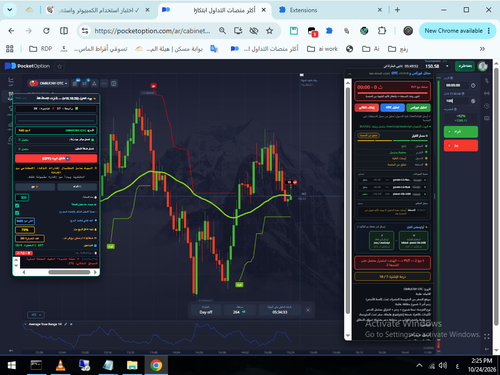Open the chart grid layout icon
Image resolution: width=500 pixels, height=375 pixels.
tap(114, 83)
